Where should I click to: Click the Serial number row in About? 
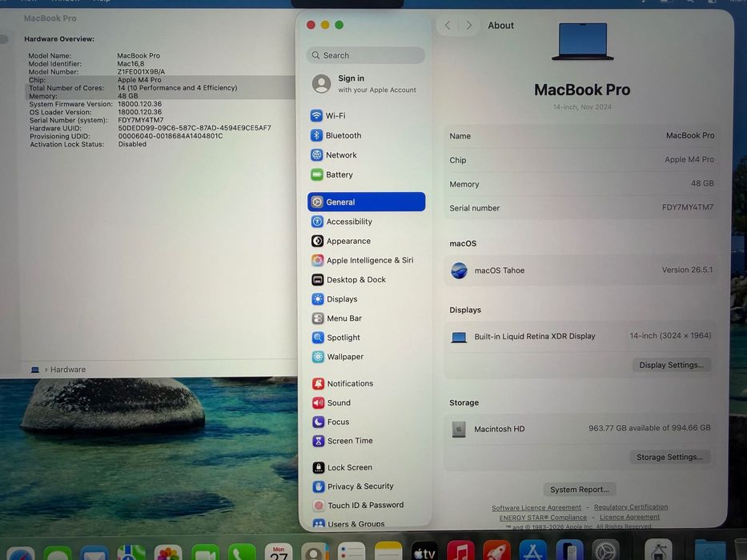click(x=581, y=208)
